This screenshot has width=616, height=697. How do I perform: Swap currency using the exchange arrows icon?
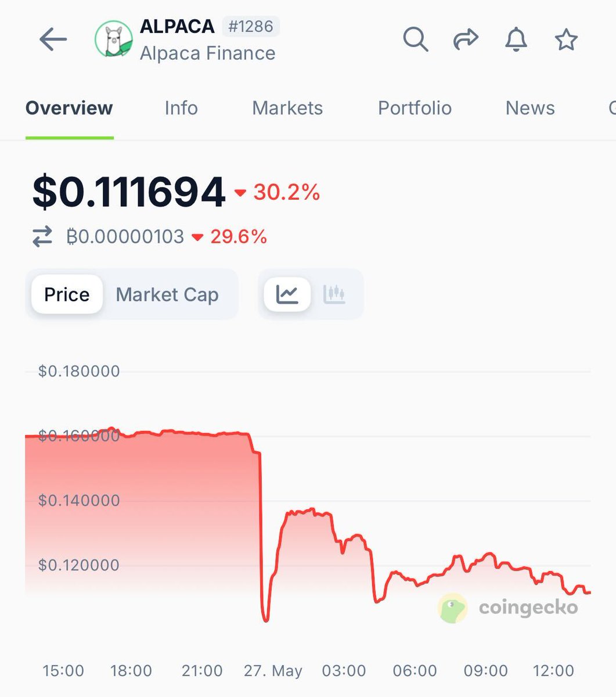pyautogui.click(x=42, y=237)
